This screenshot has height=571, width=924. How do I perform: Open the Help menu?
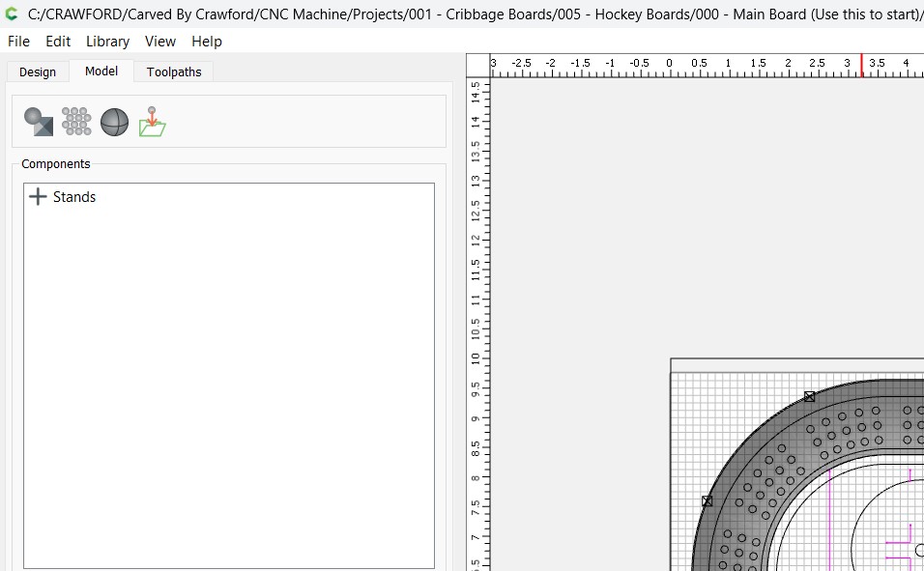(x=207, y=42)
